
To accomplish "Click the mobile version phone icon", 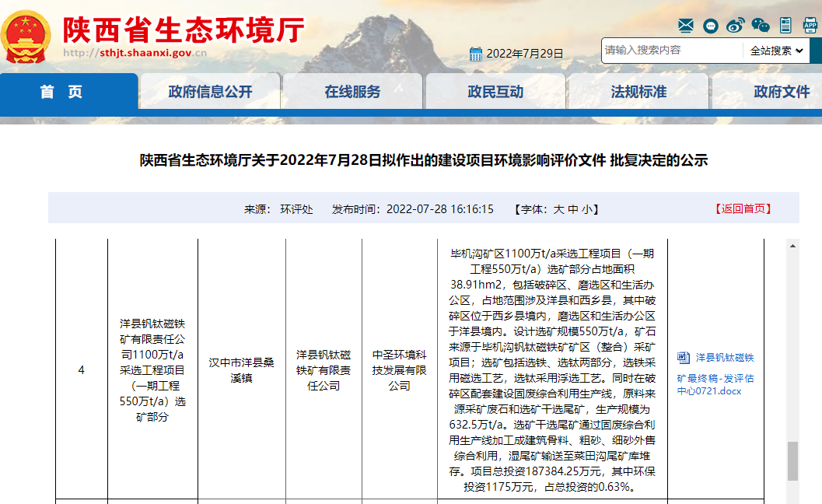I will click(785, 26).
